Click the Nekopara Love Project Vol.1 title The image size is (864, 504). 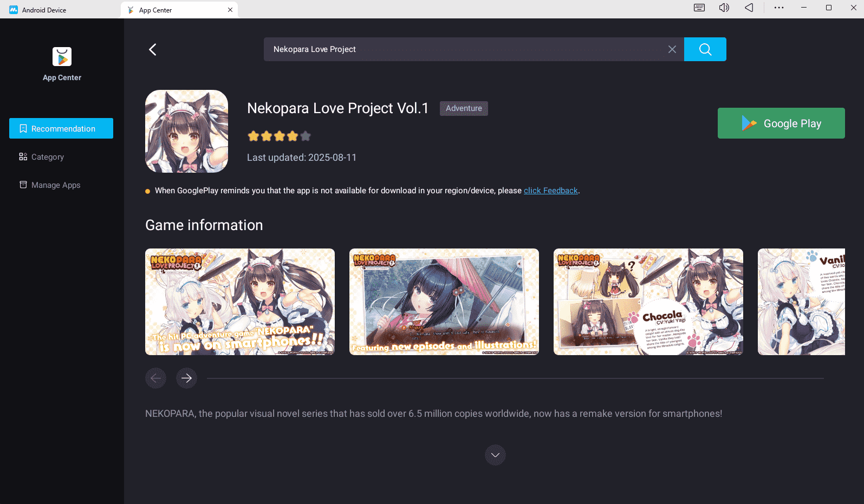tap(337, 108)
